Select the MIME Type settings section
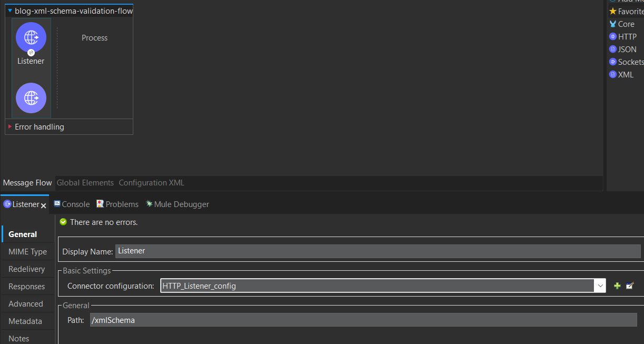 pyautogui.click(x=27, y=252)
